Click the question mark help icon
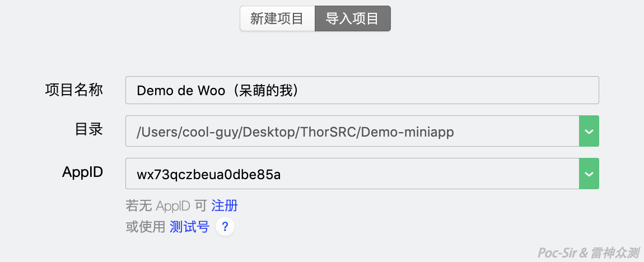This screenshot has width=644, height=262. [225, 227]
